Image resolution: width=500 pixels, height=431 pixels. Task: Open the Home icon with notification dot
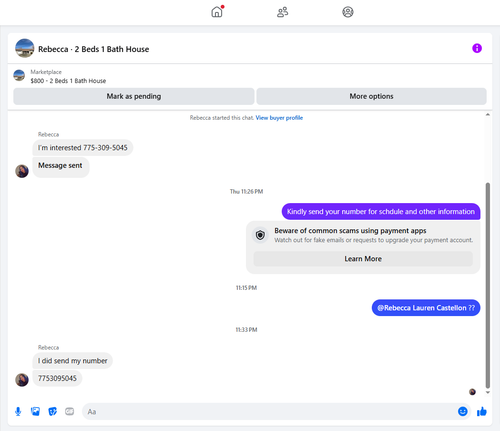[x=217, y=12]
